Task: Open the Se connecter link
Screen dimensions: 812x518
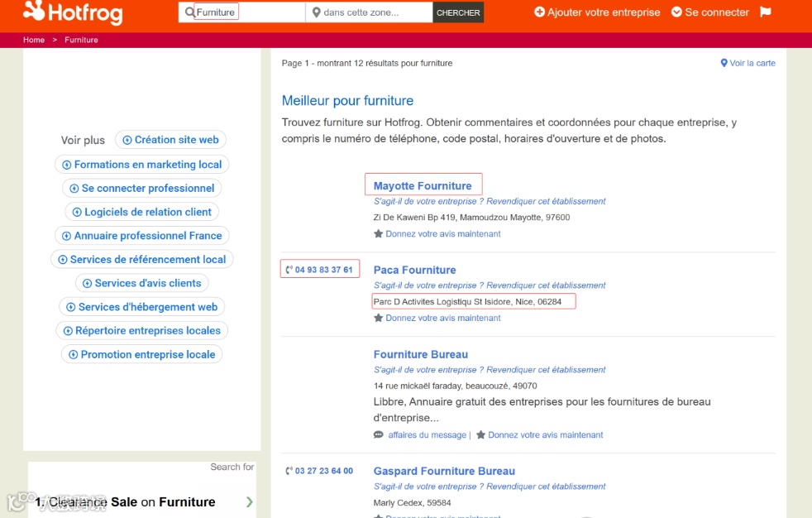Action: tap(710, 12)
